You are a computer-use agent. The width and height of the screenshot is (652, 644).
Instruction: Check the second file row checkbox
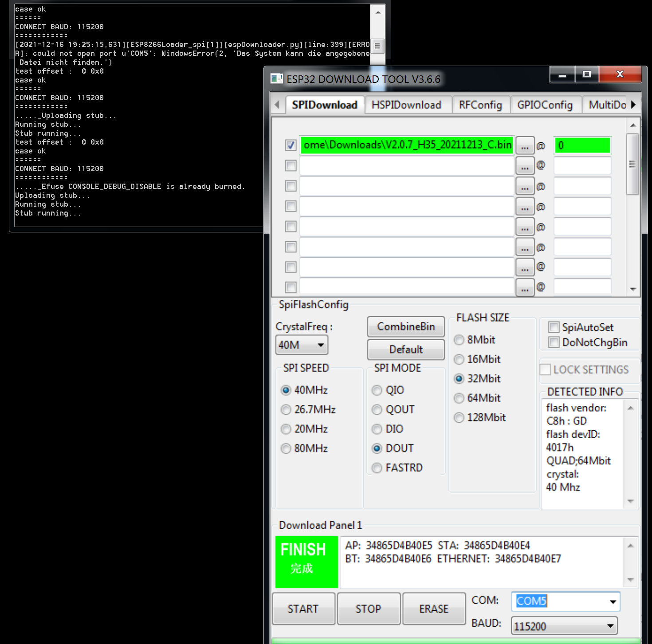(x=291, y=165)
